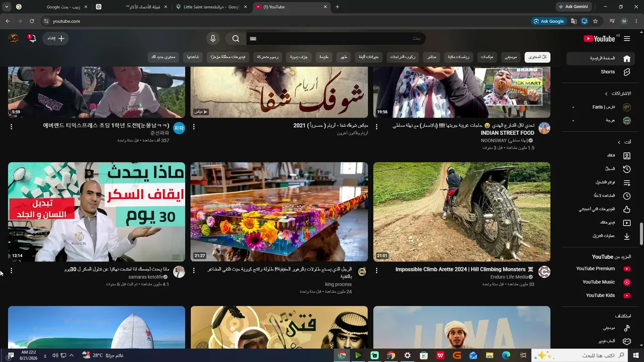Open Microsoft Edge from the taskbar
The width and height of the screenshot is (644, 362).
pyautogui.click(x=506, y=355)
